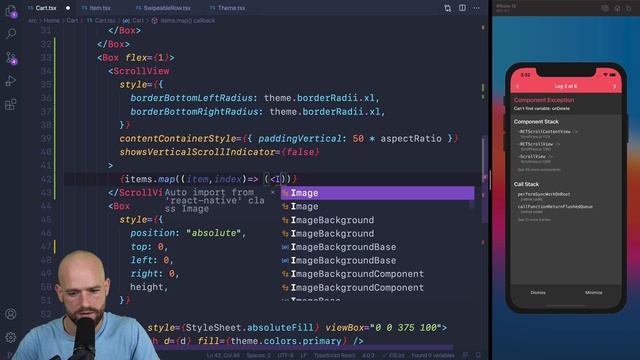This screenshot has height=360, width=640.
Task: Close the suggestion details pane
Action: point(273,192)
